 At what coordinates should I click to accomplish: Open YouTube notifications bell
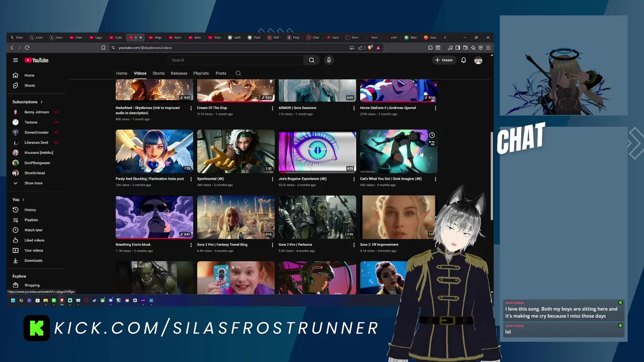click(463, 60)
